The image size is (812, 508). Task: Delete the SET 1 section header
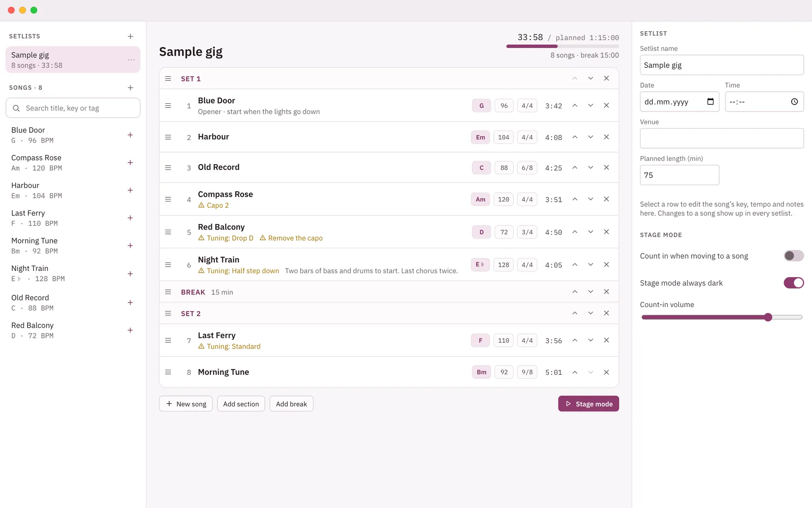606,78
